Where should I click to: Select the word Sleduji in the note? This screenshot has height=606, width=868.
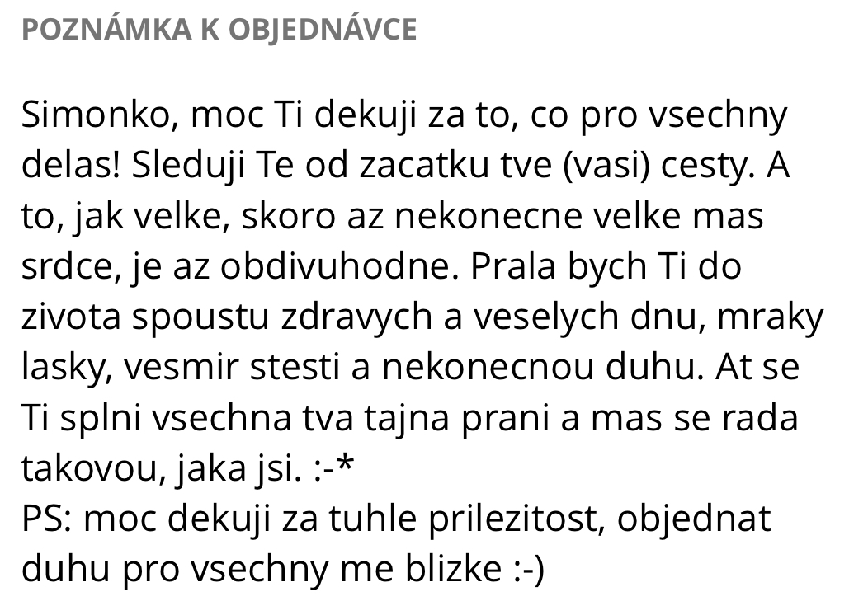click(x=189, y=166)
